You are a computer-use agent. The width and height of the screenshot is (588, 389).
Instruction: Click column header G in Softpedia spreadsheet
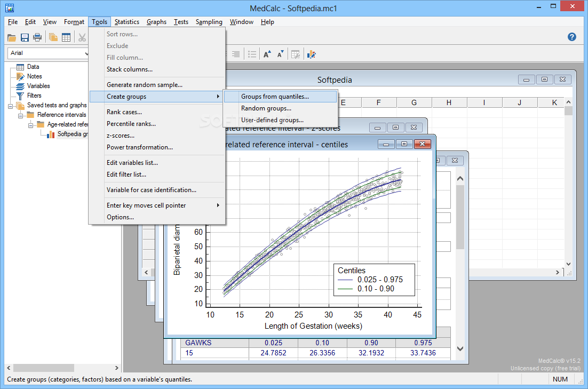[414, 103]
